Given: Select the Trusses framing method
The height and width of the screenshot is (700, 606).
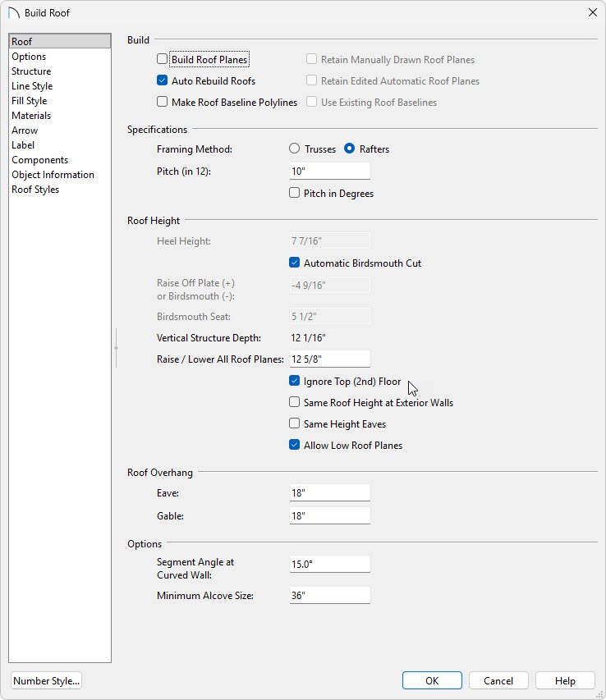Looking at the screenshot, I should click(x=295, y=149).
